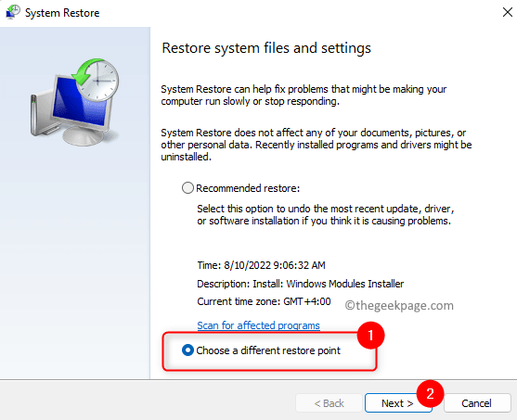Click the 'Select this option to undo' description
Image resolution: width=517 pixels, height=420 pixels.
point(326,214)
